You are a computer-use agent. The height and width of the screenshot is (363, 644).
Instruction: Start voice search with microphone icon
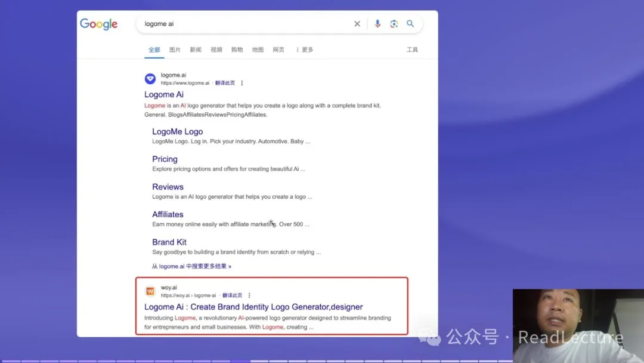(377, 24)
